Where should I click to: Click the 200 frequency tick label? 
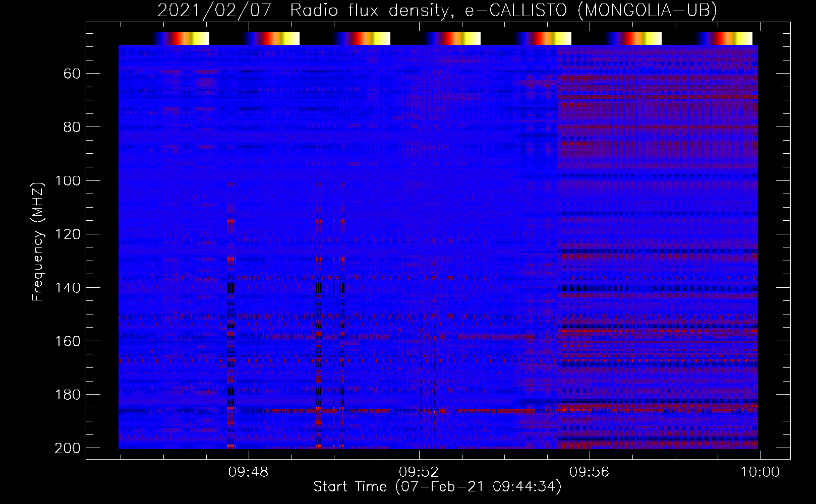68,448
